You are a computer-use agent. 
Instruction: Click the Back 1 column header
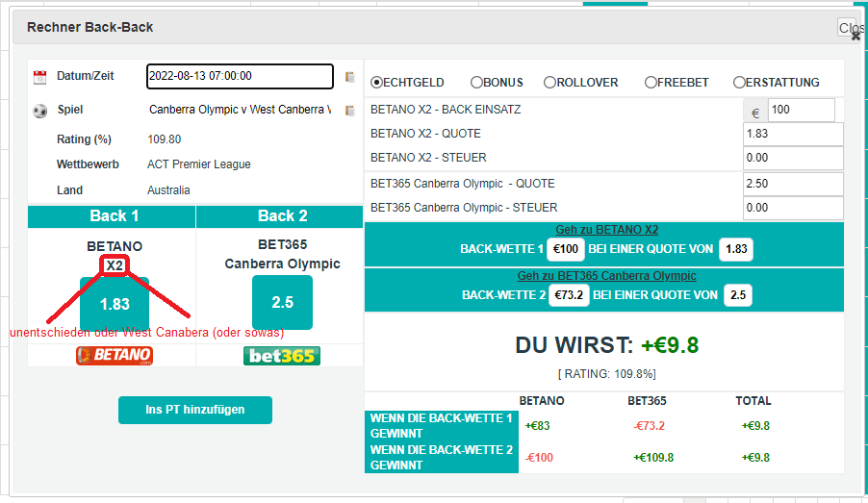[112, 216]
